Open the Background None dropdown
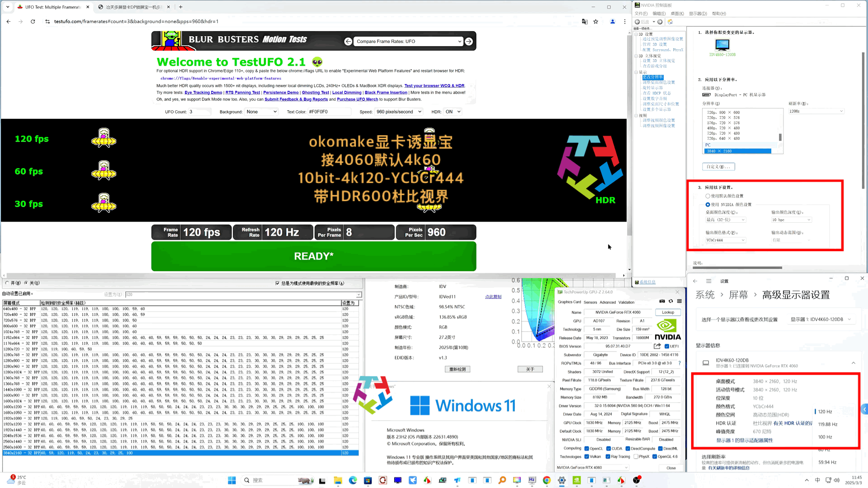Screen dimensions: 868x488 (261, 112)
